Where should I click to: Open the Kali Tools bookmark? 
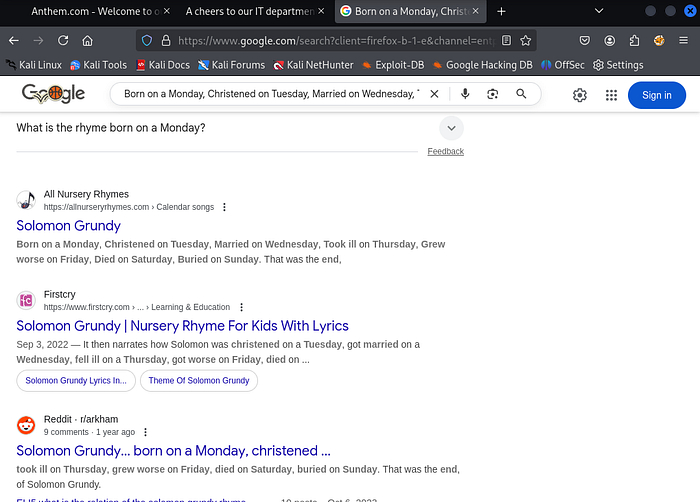coord(99,65)
